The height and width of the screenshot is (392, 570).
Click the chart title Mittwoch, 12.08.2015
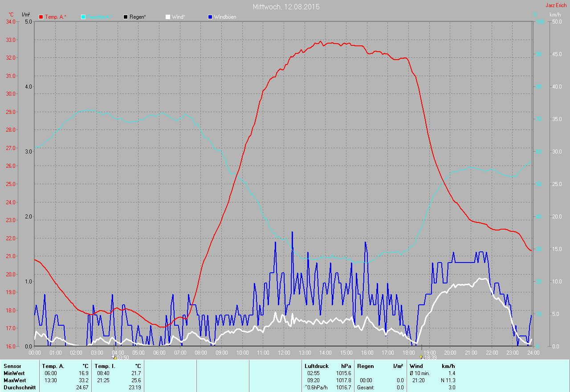click(286, 7)
